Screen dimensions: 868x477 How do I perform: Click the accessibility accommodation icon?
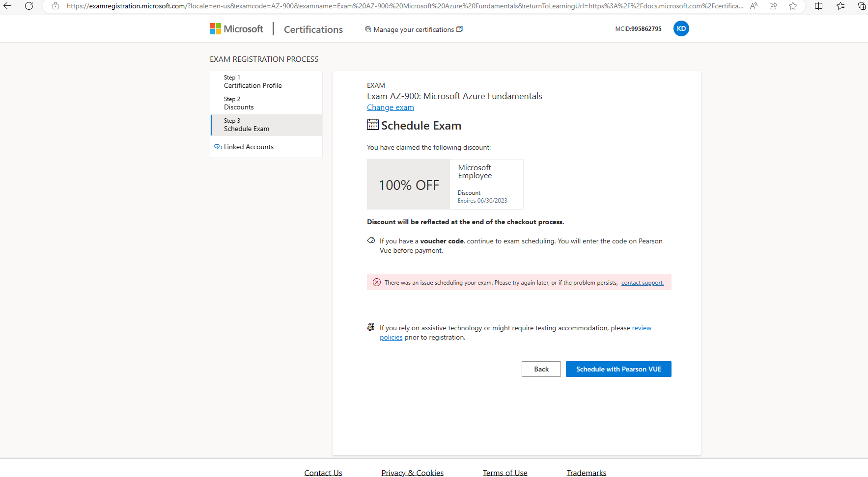(371, 327)
